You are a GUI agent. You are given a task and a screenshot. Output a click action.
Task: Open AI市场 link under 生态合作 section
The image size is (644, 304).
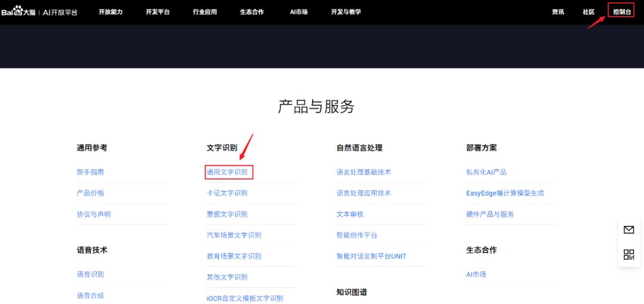(476, 274)
